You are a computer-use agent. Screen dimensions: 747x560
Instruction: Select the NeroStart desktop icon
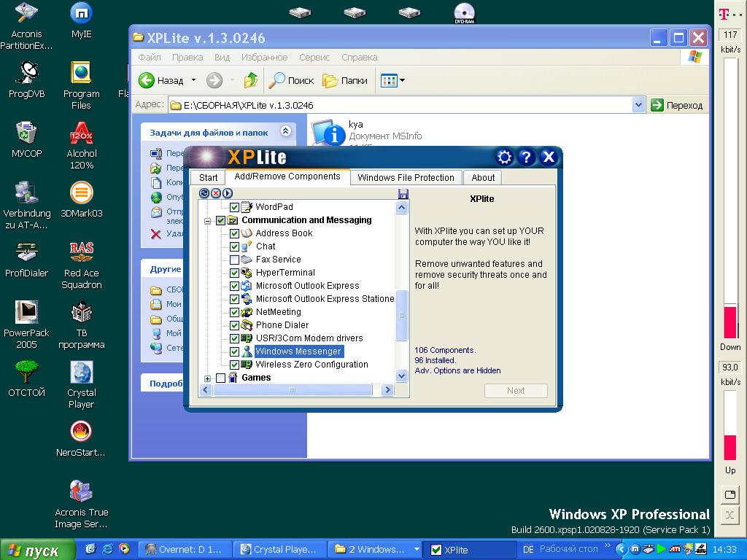80,438
